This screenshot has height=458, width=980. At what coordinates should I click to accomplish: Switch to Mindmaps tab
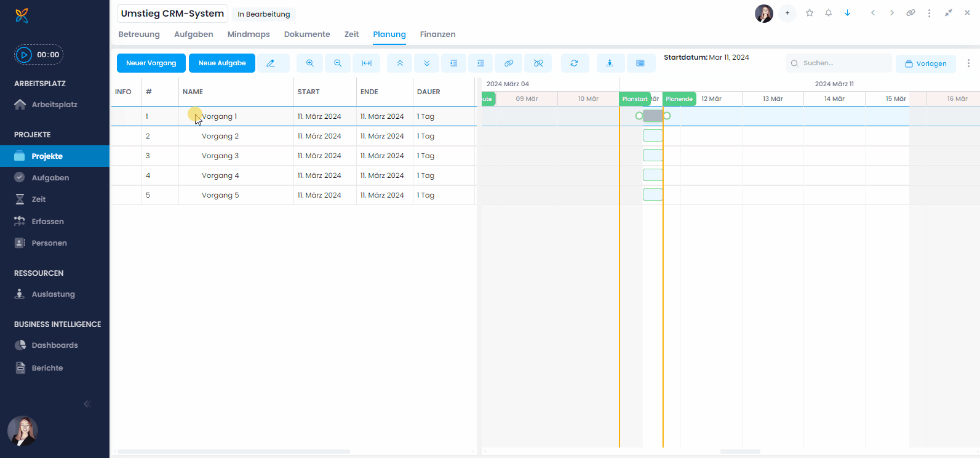[x=249, y=34]
